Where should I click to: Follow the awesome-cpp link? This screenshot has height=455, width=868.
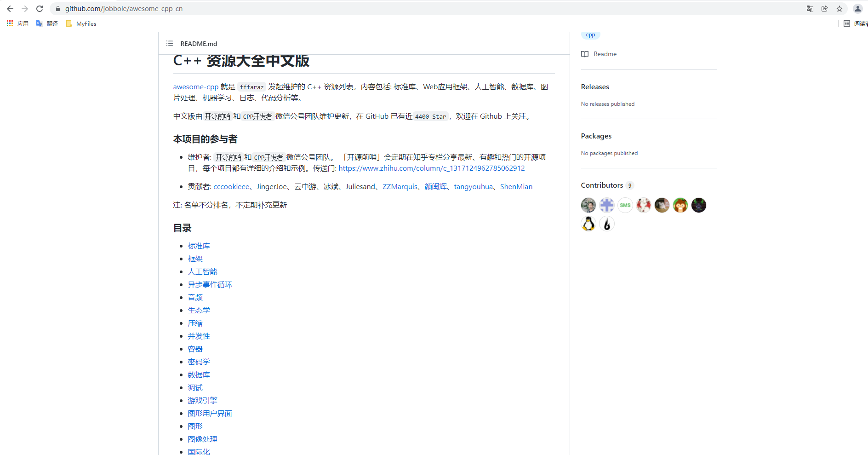[196, 87]
